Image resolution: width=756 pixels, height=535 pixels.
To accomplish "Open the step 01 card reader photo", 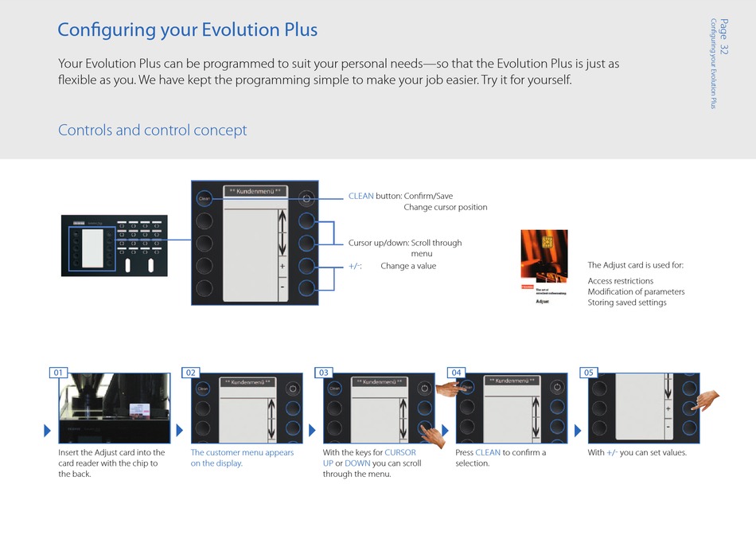I will tap(115, 408).
